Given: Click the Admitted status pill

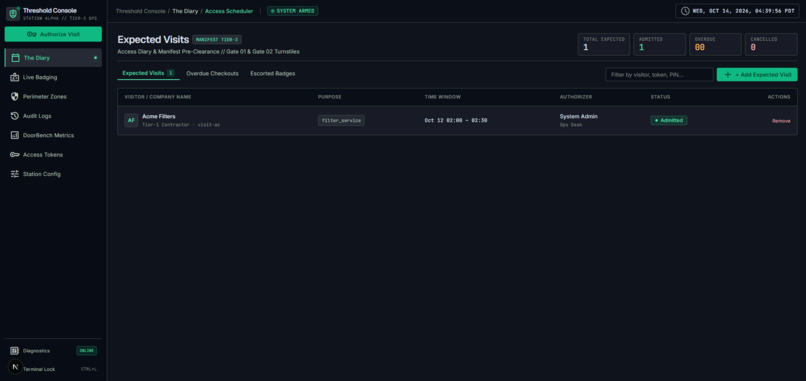Looking at the screenshot, I should click(x=669, y=120).
